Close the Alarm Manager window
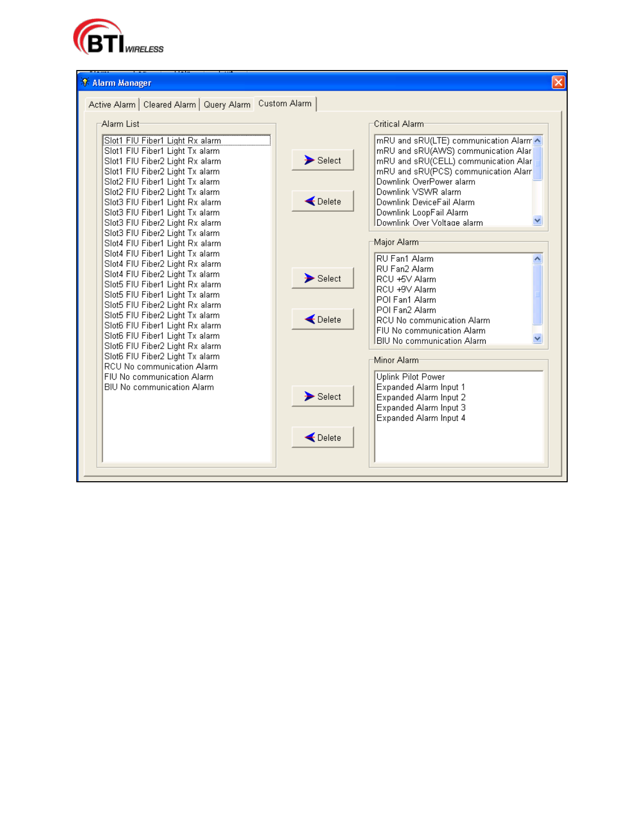 pos(558,82)
